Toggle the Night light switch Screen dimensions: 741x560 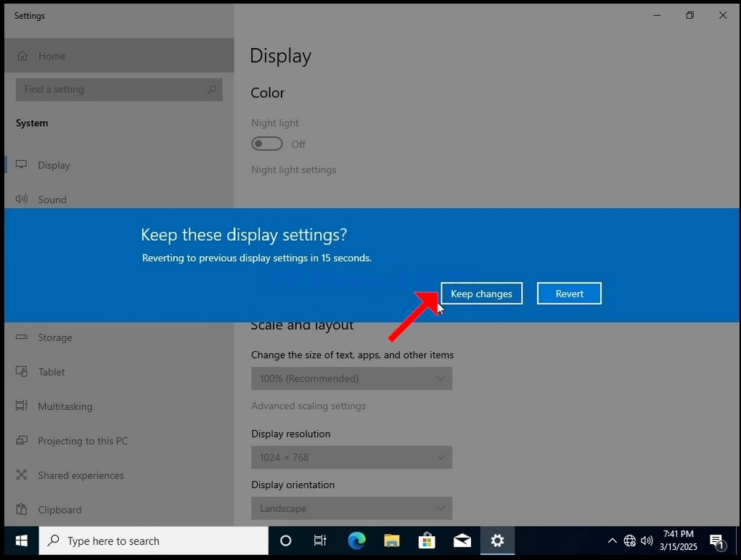coord(267,144)
